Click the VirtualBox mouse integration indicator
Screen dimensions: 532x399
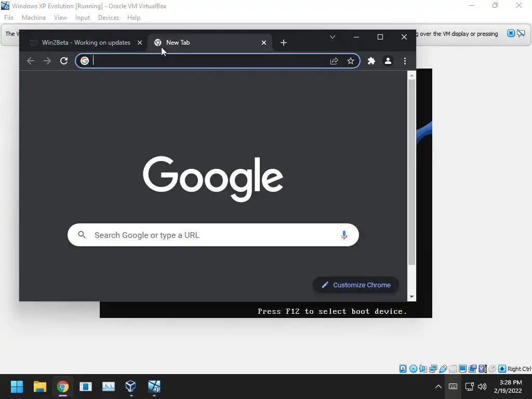(493, 369)
